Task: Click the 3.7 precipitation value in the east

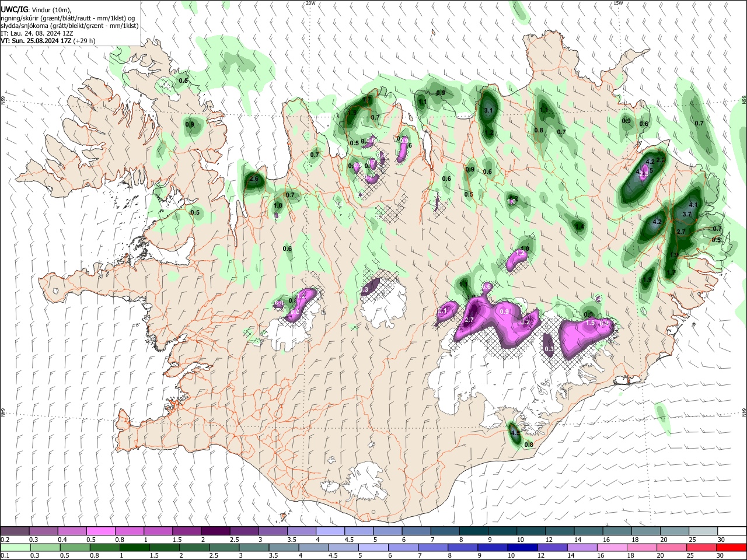Action: pyautogui.click(x=687, y=214)
